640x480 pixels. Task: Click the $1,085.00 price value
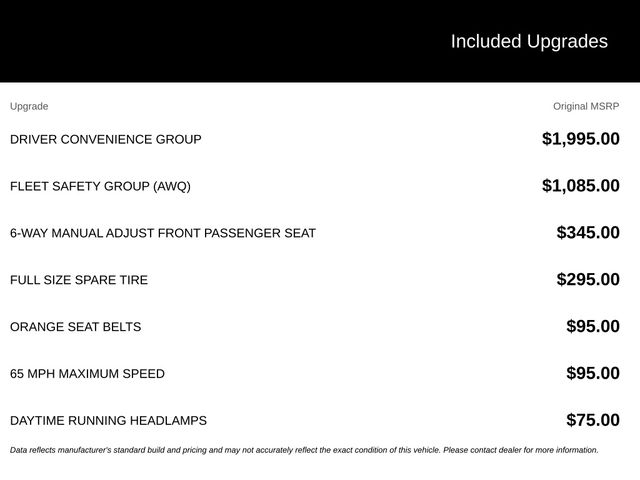coord(580,186)
